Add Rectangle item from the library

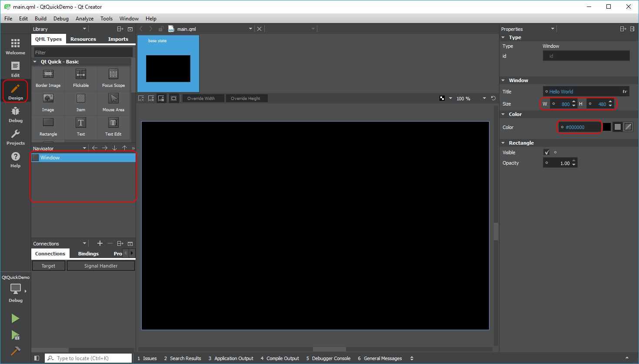[x=48, y=127]
